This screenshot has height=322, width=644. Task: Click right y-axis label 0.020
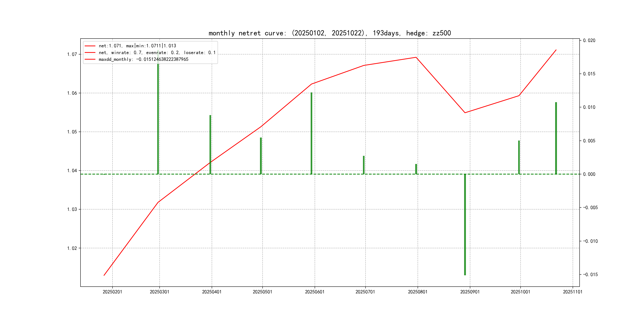point(589,41)
